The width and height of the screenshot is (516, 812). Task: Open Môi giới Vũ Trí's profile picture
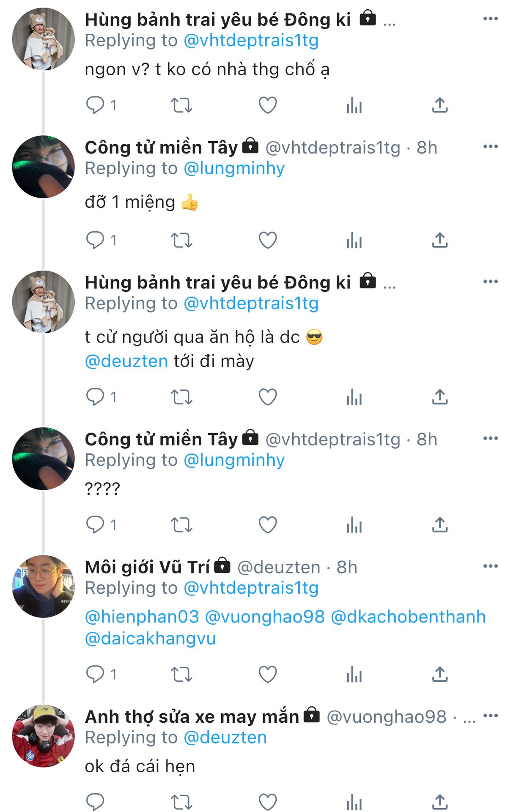(x=43, y=586)
